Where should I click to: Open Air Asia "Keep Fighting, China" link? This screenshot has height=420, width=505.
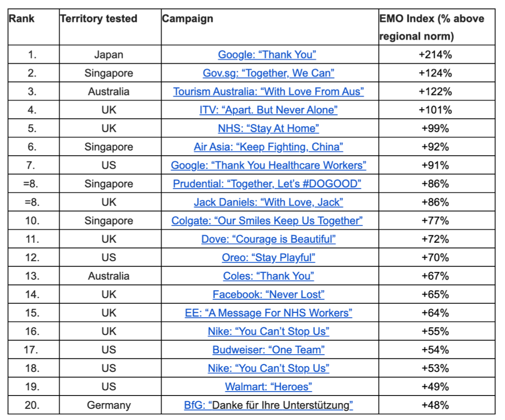tap(268, 147)
